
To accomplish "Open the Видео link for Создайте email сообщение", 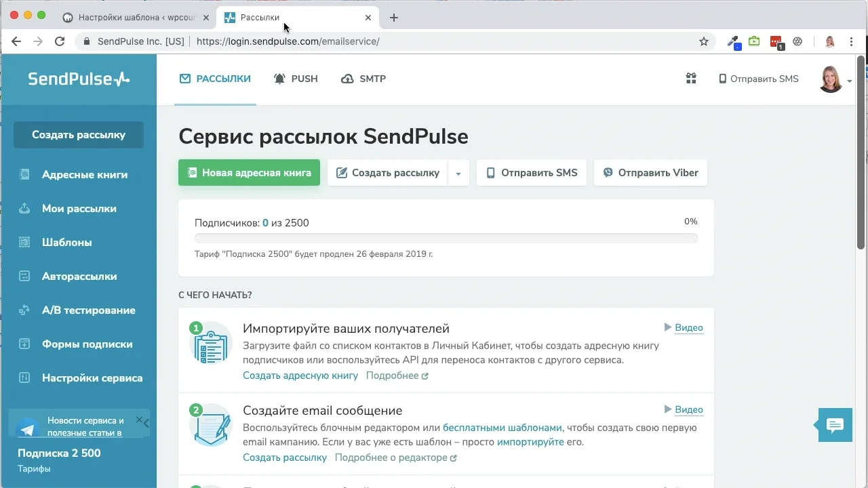I will [x=689, y=409].
